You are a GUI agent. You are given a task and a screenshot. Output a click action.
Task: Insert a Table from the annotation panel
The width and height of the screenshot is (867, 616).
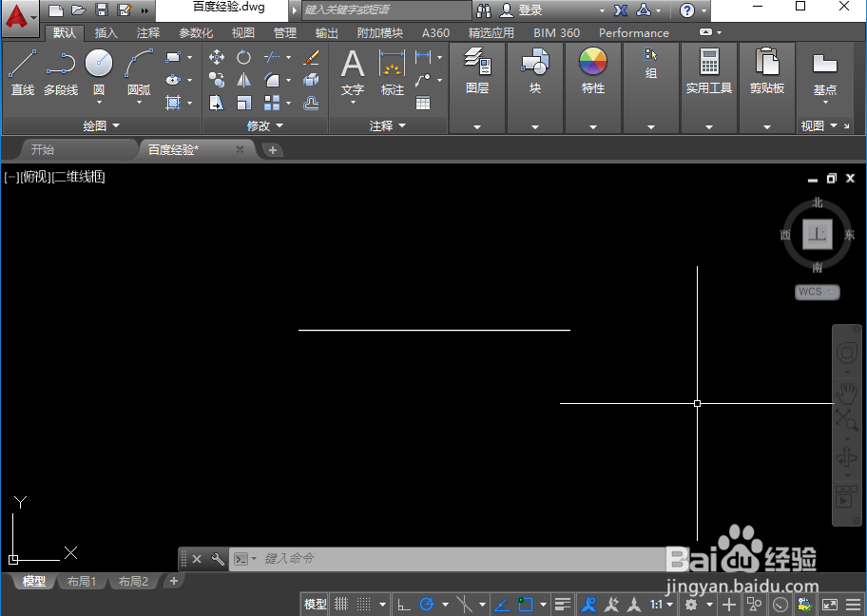423,103
